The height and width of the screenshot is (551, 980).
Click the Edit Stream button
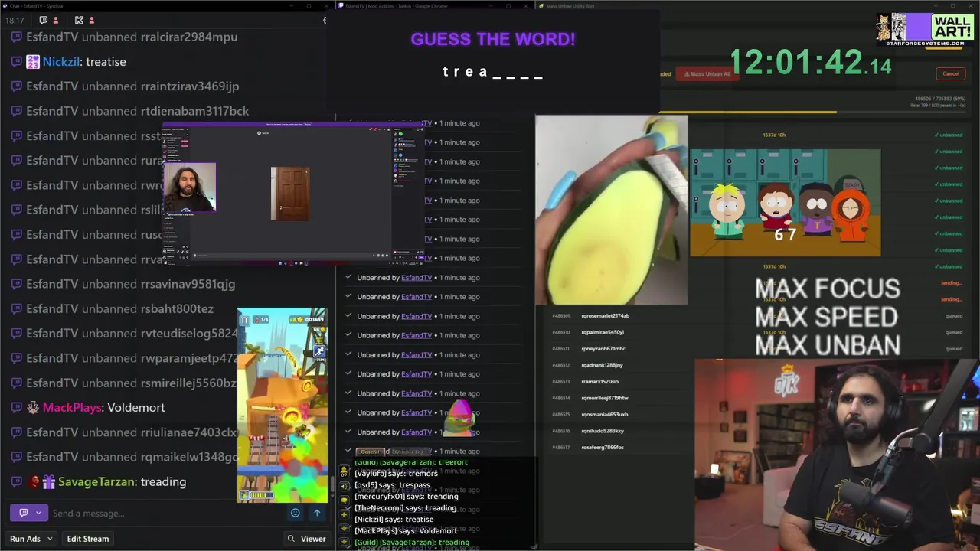coord(88,539)
